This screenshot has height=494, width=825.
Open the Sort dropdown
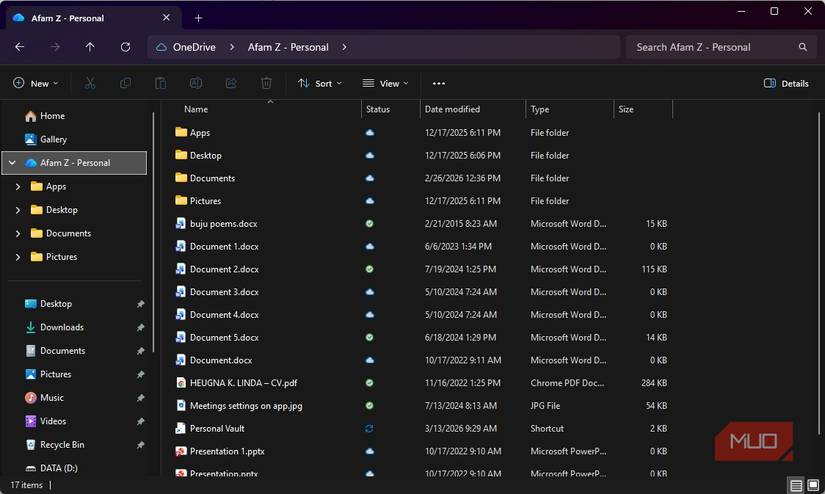tap(319, 83)
